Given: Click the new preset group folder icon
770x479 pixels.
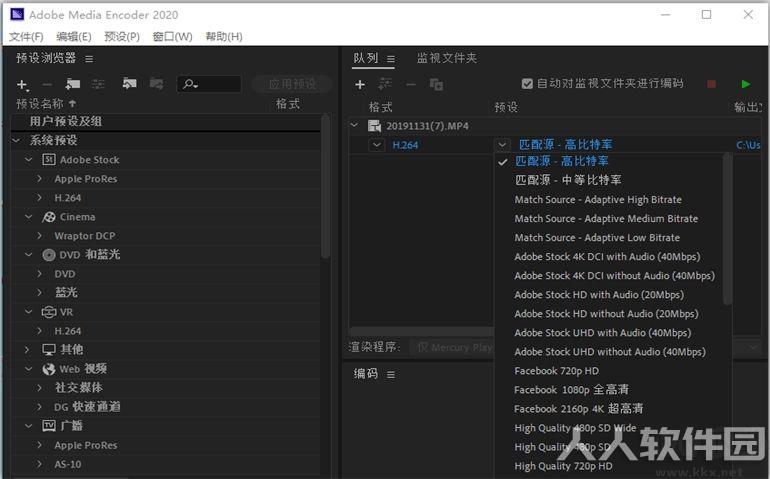Looking at the screenshot, I should (73, 84).
